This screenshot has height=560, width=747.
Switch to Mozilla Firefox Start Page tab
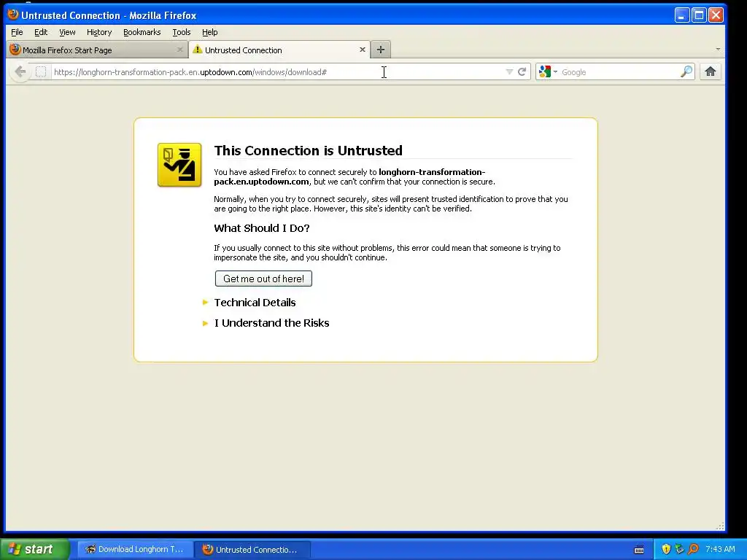pos(98,50)
